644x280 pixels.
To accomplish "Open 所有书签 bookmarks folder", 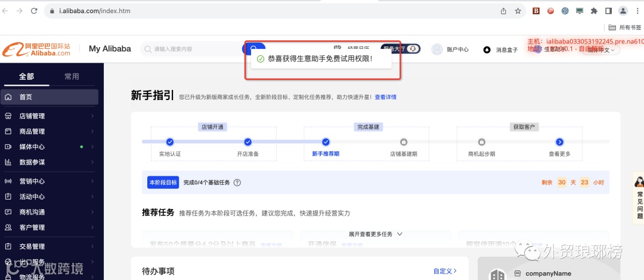I will (x=625, y=27).
